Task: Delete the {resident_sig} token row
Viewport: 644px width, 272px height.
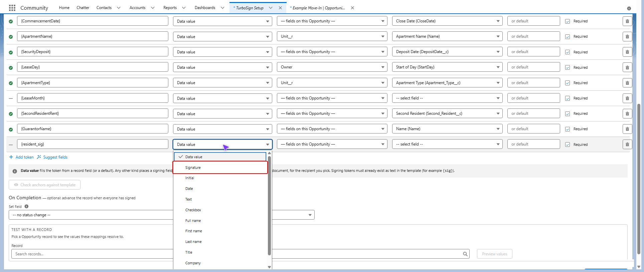Action: click(627, 144)
